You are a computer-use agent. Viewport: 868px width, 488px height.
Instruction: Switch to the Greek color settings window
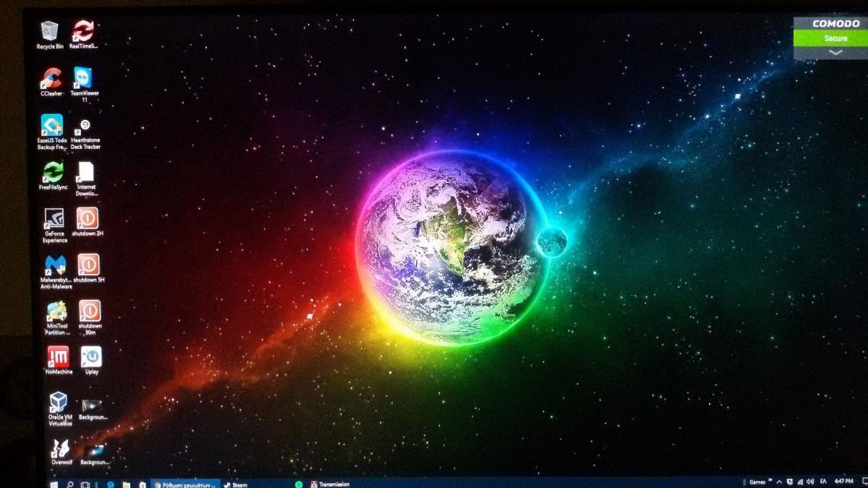tap(185, 484)
